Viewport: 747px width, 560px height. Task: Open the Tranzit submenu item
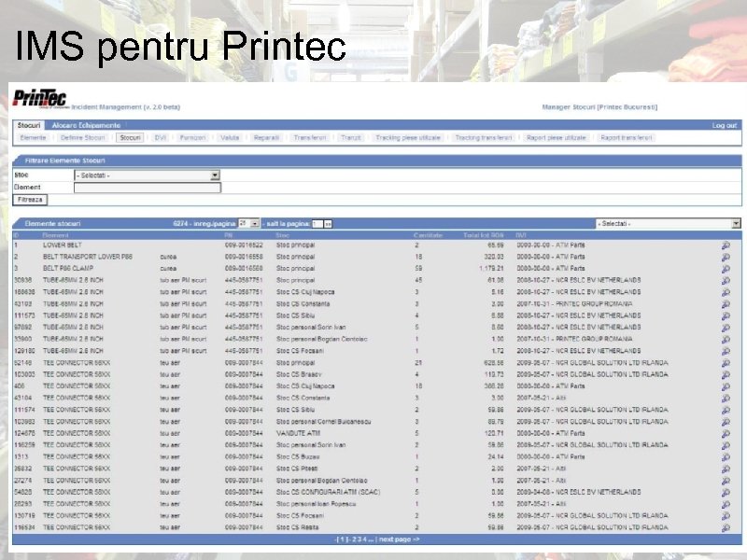(x=351, y=137)
